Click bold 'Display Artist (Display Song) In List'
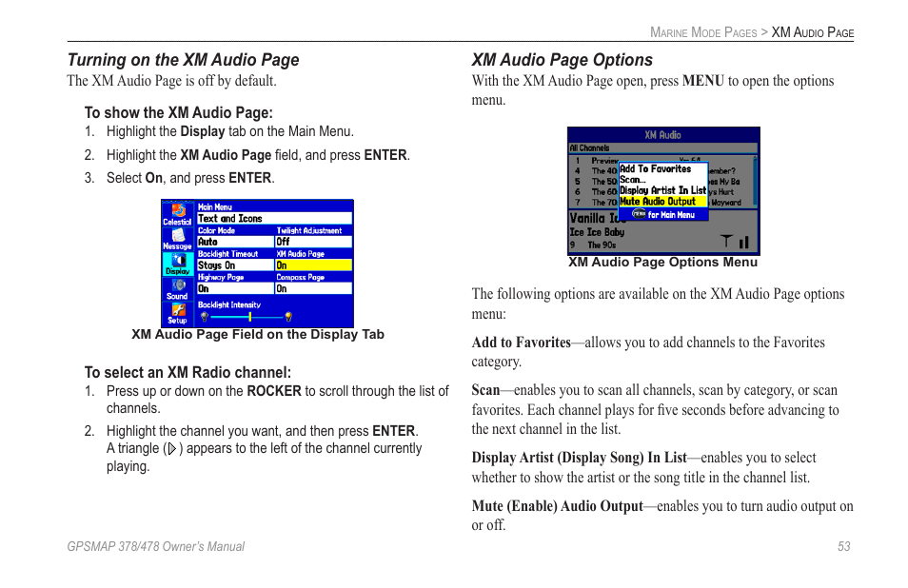The height and width of the screenshot is (588, 908). point(579,458)
